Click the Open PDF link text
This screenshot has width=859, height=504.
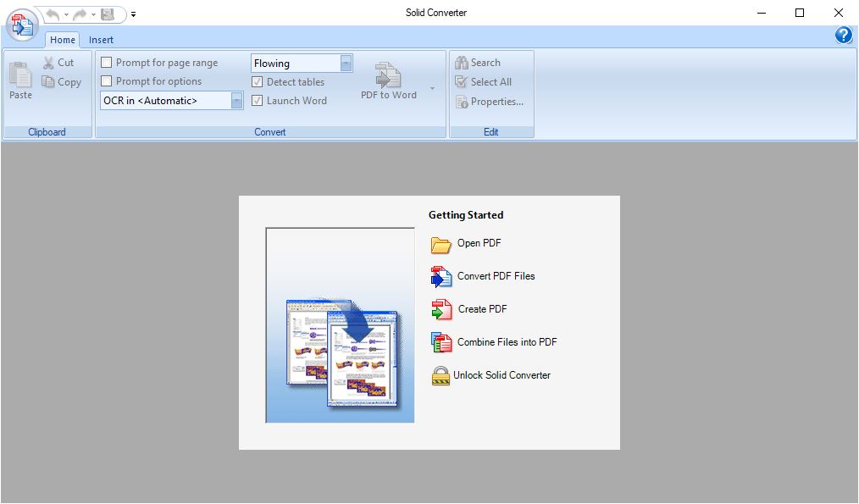coord(479,243)
